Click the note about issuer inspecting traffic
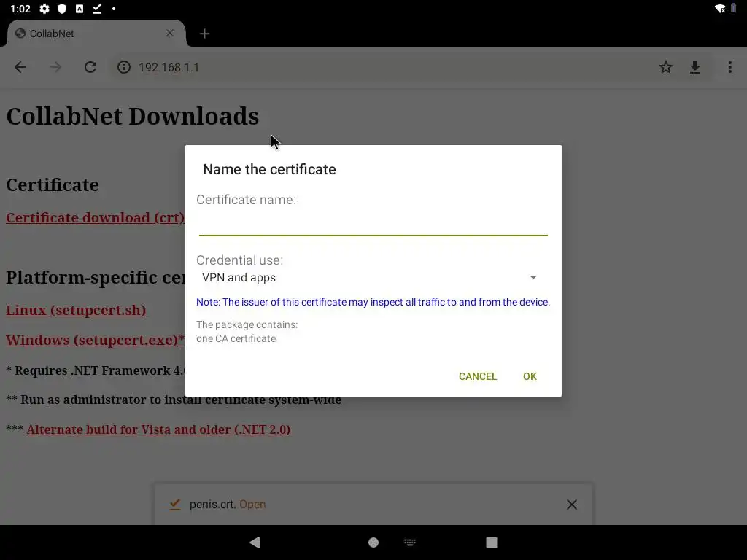747x560 pixels. 373,302
